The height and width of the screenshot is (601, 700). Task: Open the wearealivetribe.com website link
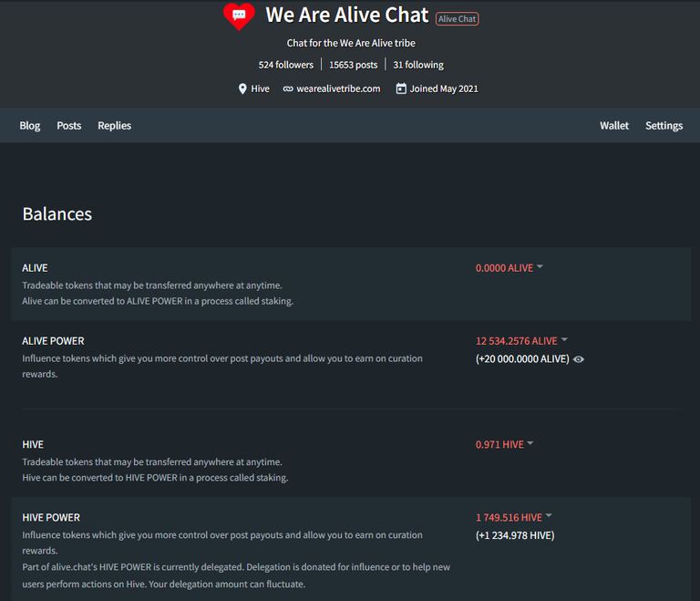coord(338,89)
